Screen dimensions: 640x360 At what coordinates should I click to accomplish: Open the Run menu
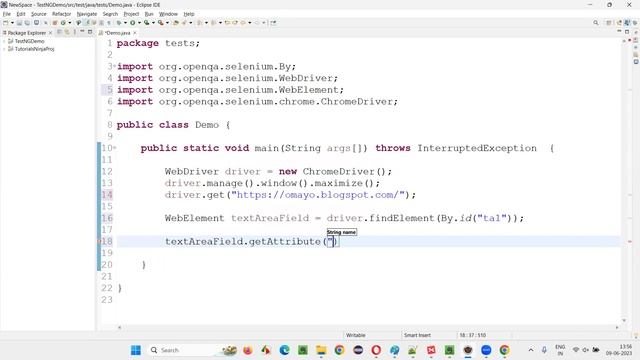tap(149, 14)
